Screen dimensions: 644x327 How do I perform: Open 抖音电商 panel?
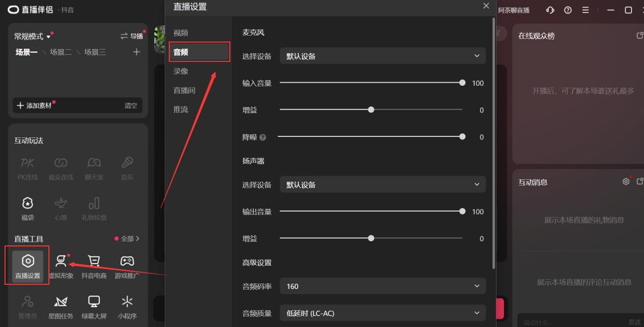[93, 265]
